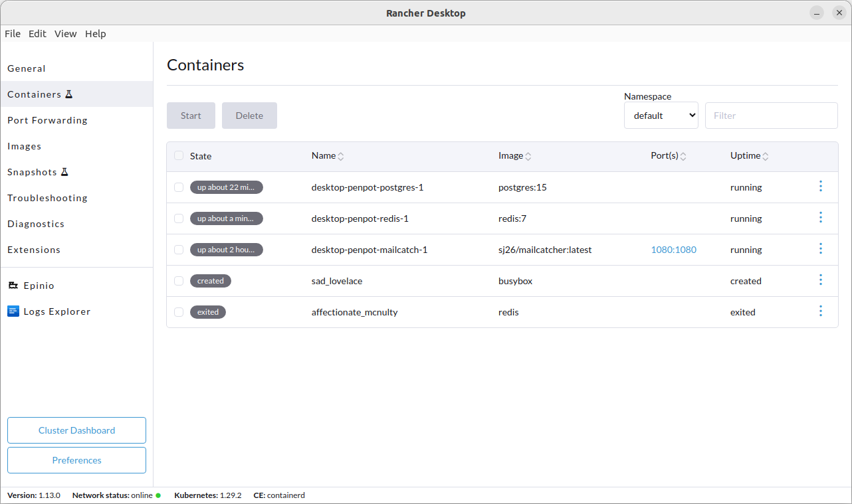Sort table by Name column arrows
The height and width of the screenshot is (504, 852).
coord(341,157)
